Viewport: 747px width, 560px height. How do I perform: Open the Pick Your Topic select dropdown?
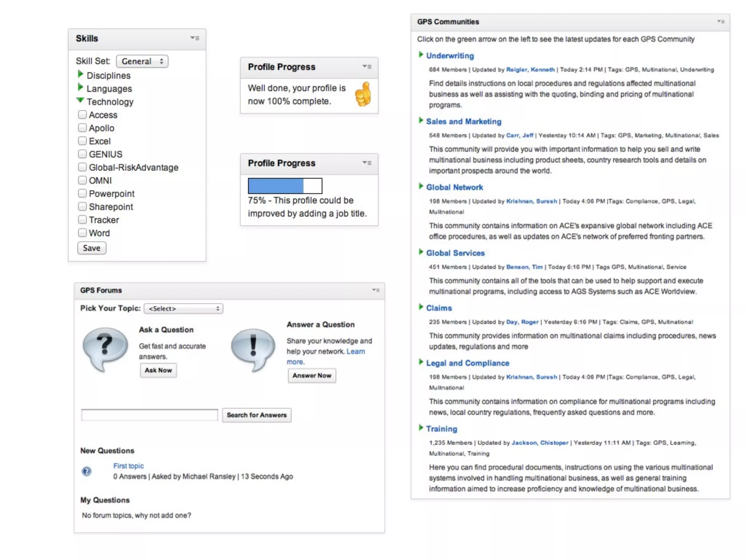coord(183,308)
